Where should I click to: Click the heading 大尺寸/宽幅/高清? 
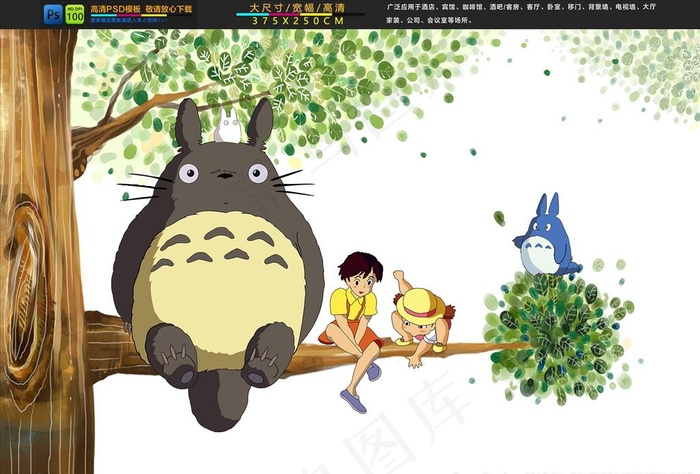(297, 8)
